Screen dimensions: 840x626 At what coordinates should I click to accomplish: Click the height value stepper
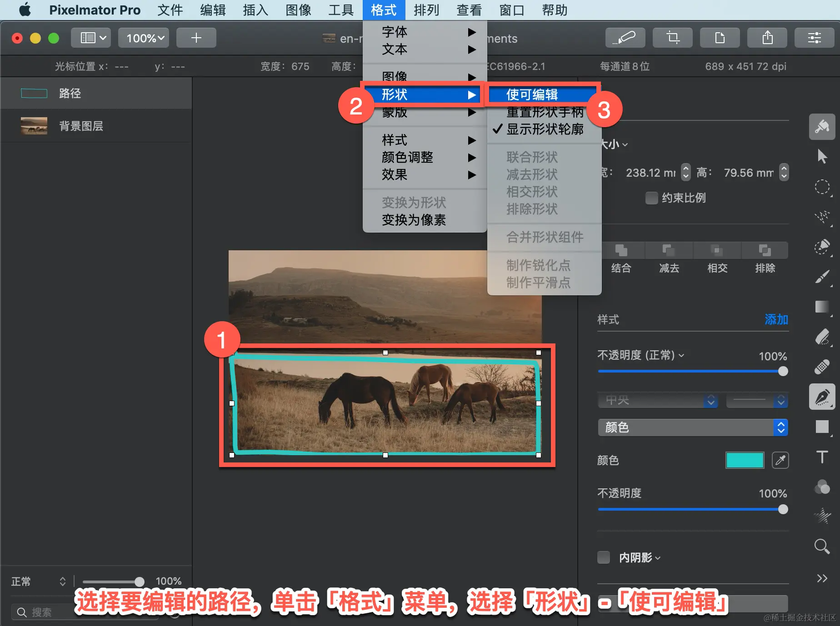tap(784, 173)
